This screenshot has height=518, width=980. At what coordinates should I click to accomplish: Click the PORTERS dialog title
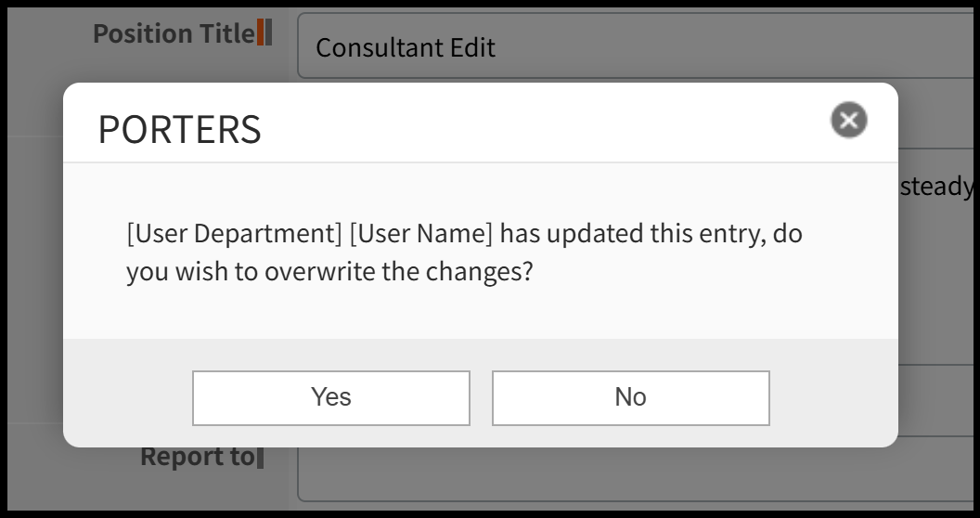(179, 130)
